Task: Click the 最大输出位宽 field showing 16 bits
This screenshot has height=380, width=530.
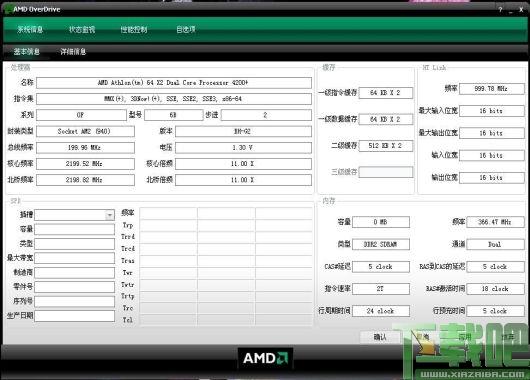Action: pos(492,133)
